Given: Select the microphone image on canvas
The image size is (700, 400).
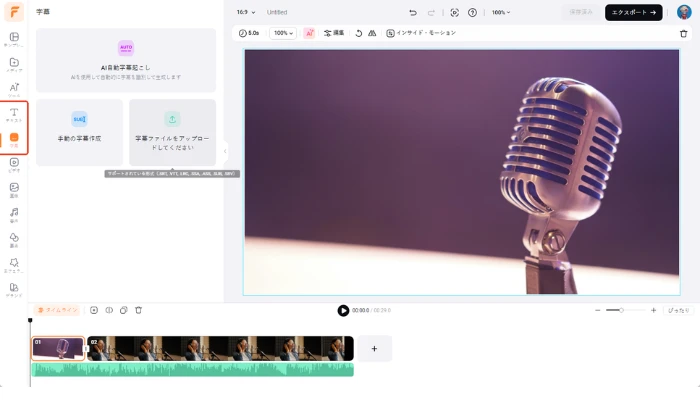Looking at the screenshot, I should 462,172.
